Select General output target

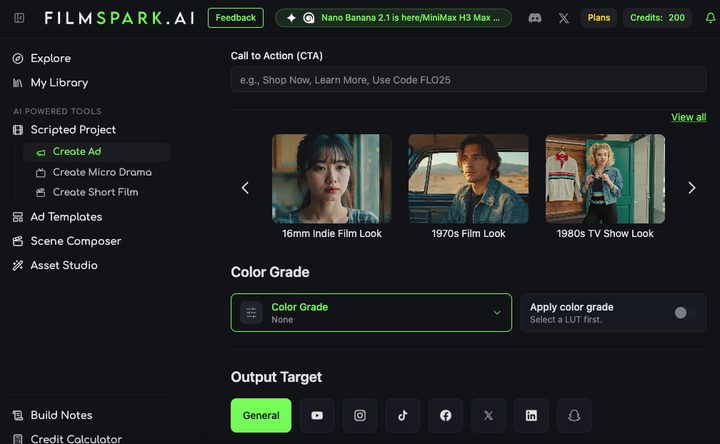[x=261, y=416]
